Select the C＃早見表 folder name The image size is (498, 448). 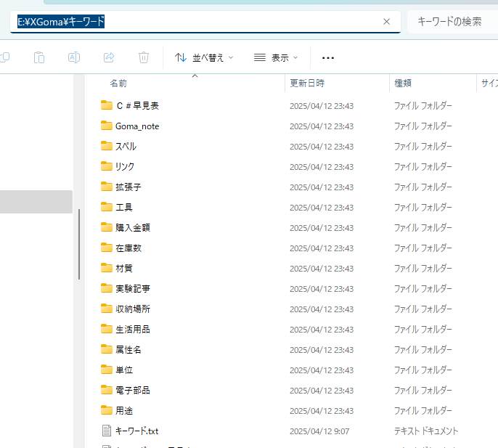click(137, 106)
